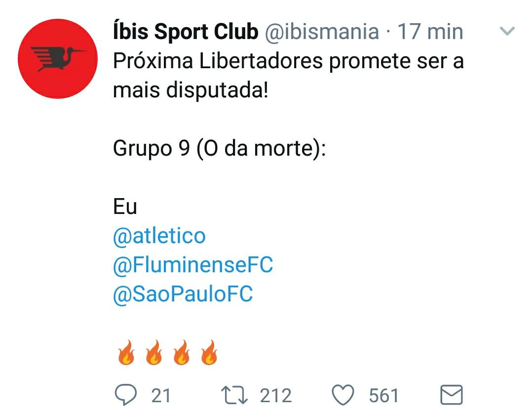Screen dimensions: 532x418
Task: Open the @atletico mention
Action: coord(159,236)
